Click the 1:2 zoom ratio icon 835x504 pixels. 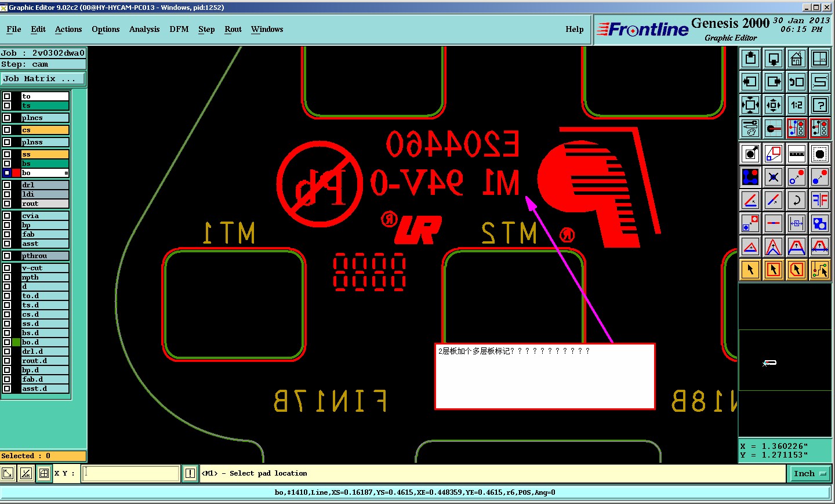[x=797, y=105]
